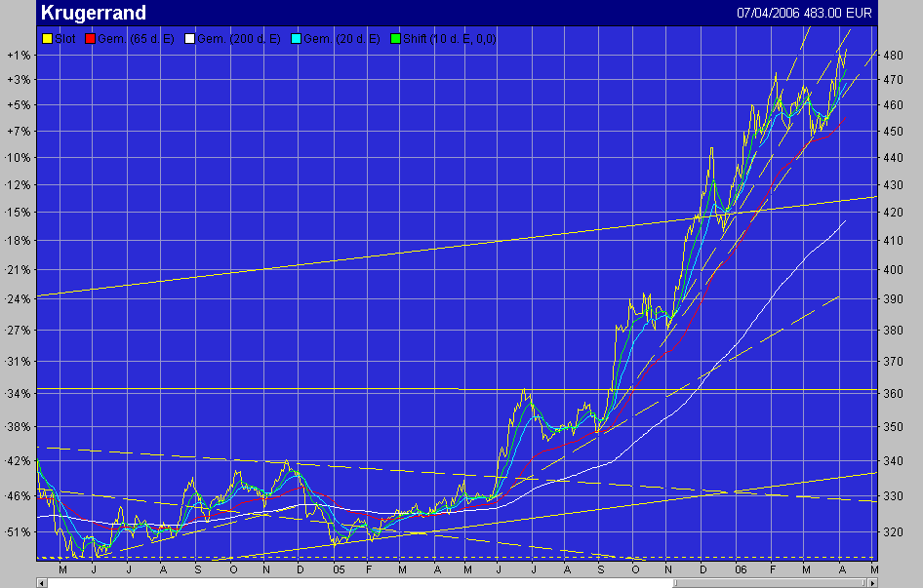Image resolution: width=923 pixels, height=588 pixels.
Task: Click the 340 price axis label
Action: pos(893,461)
